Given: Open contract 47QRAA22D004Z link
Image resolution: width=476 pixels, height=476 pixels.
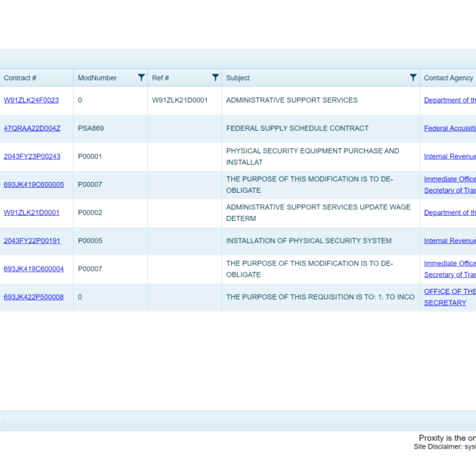Looking at the screenshot, I should [33, 129].
